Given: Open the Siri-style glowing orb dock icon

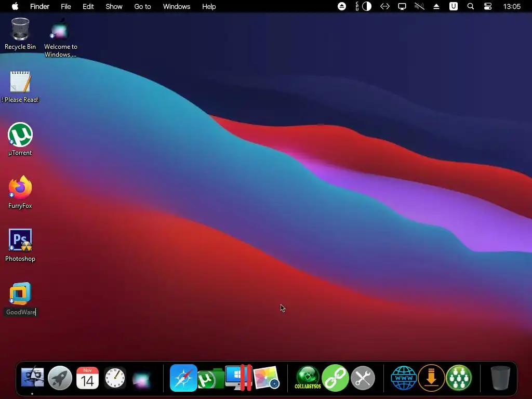Looking at the screenshot, I should click(x=141, y=379).
